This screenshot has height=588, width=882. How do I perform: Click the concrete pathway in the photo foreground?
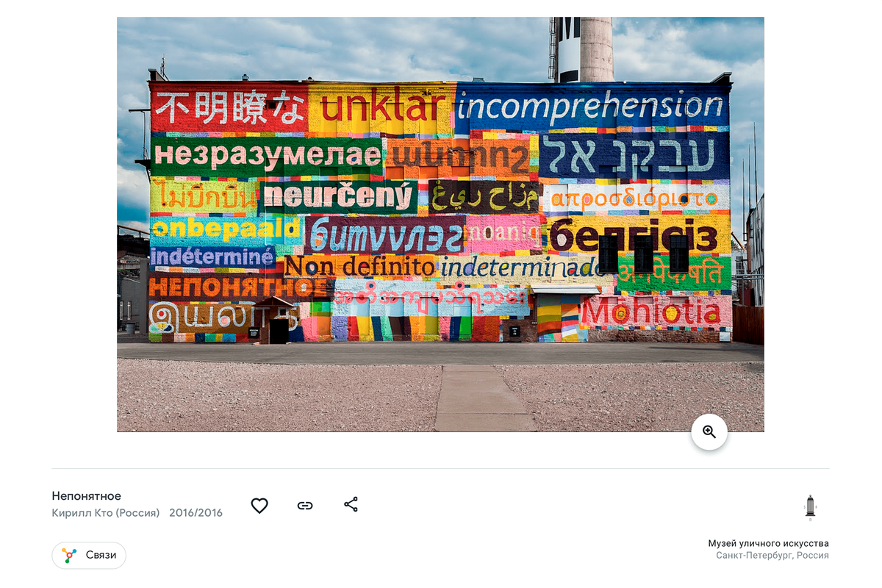(484, 398)
